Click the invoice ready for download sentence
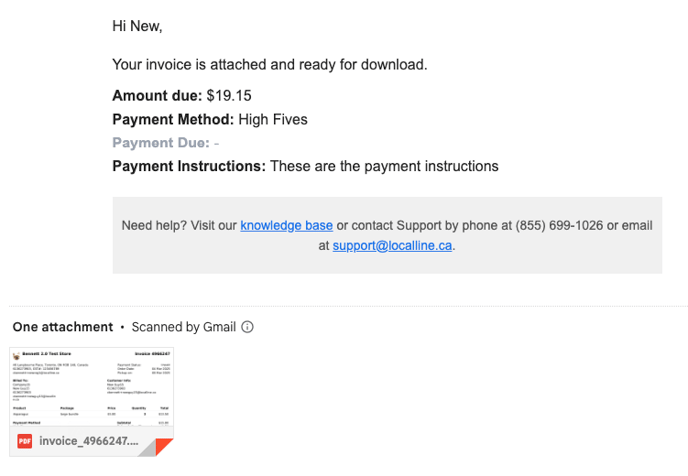Image resolution: width=688 pixels, height=476 pixels. tap(270, 64)
